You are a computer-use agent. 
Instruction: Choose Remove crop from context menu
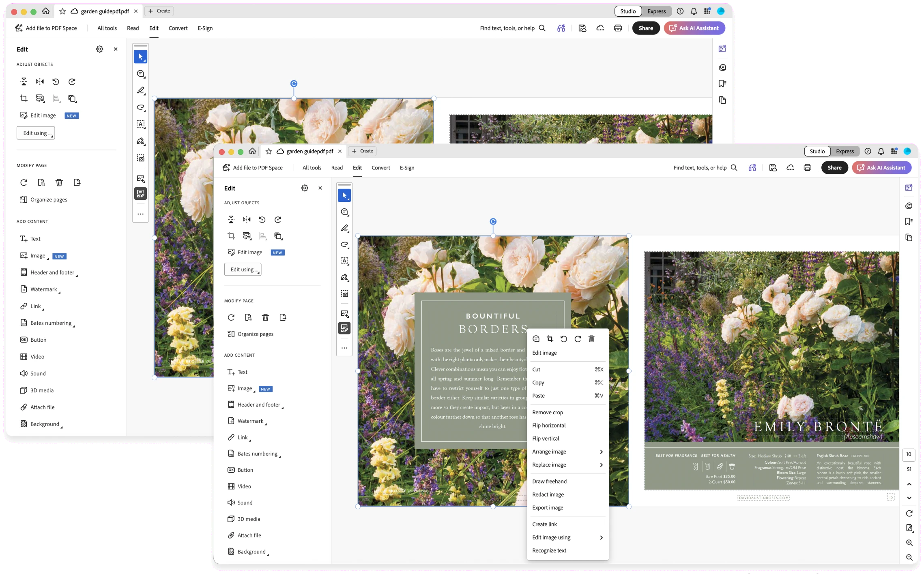(x=548, y=412)
